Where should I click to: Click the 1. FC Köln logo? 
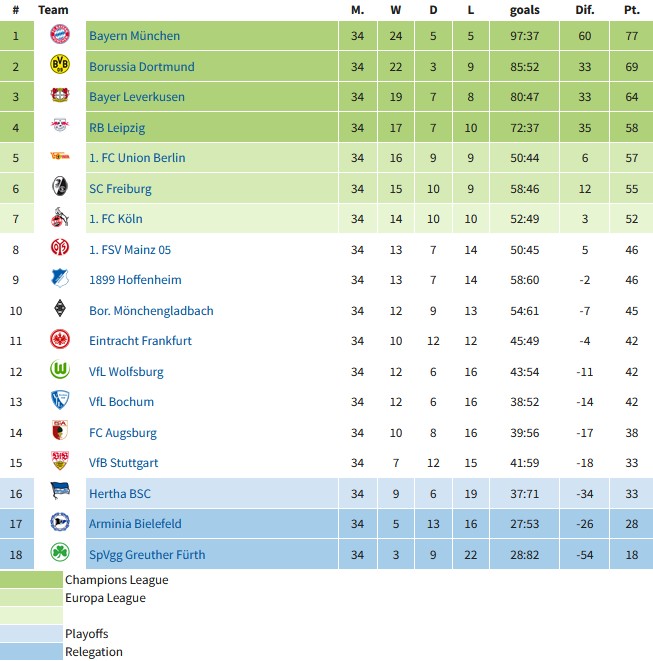(60, 219)
